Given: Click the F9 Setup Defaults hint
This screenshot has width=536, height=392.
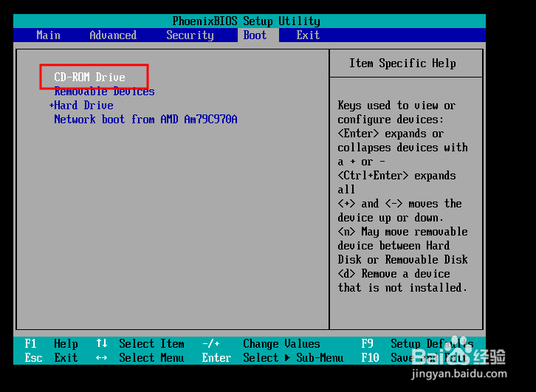Looking at the screenshot, I should (x=417, y=343).
